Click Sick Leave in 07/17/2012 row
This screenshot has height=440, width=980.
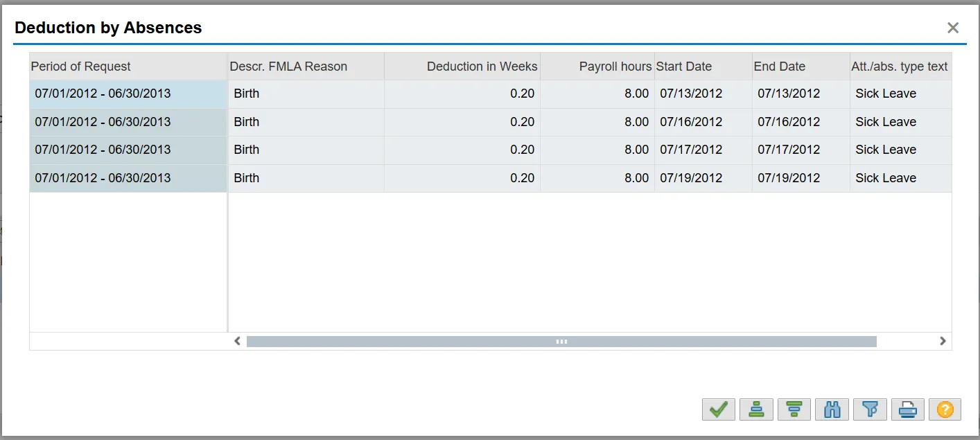pyautogui.click(x=901, y=150)
